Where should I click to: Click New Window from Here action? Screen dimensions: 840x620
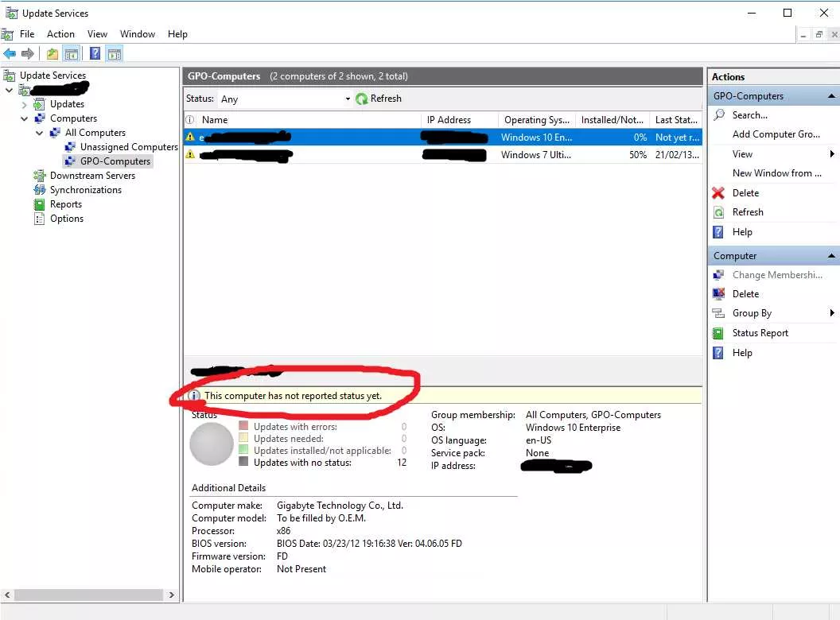click(777, 173)
